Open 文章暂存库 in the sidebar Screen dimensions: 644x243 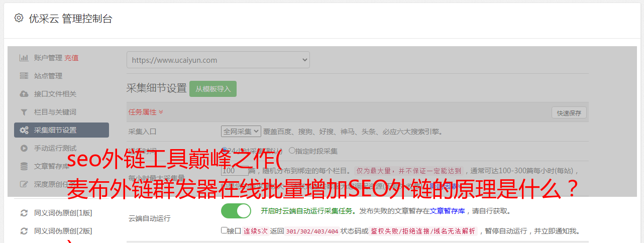(52, 166)
